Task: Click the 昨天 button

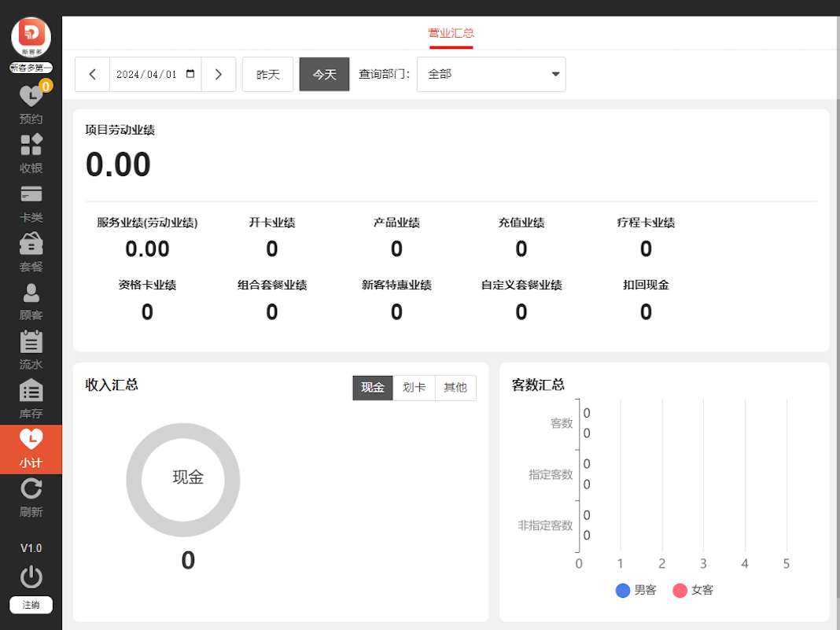Action: coord(267,74)
